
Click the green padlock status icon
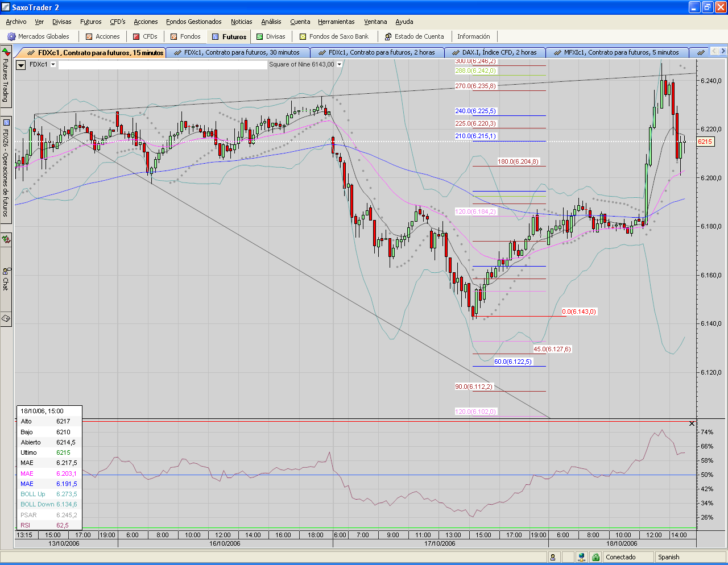[595, 557]
